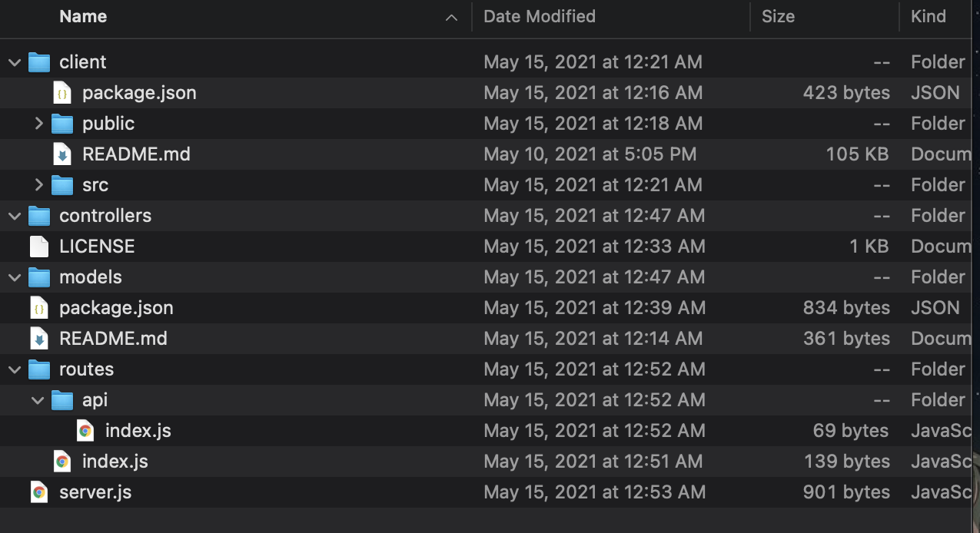Click the folder icon beside the api folder
The width and height of the screenshot is (980, 533).
coord(61,399)
